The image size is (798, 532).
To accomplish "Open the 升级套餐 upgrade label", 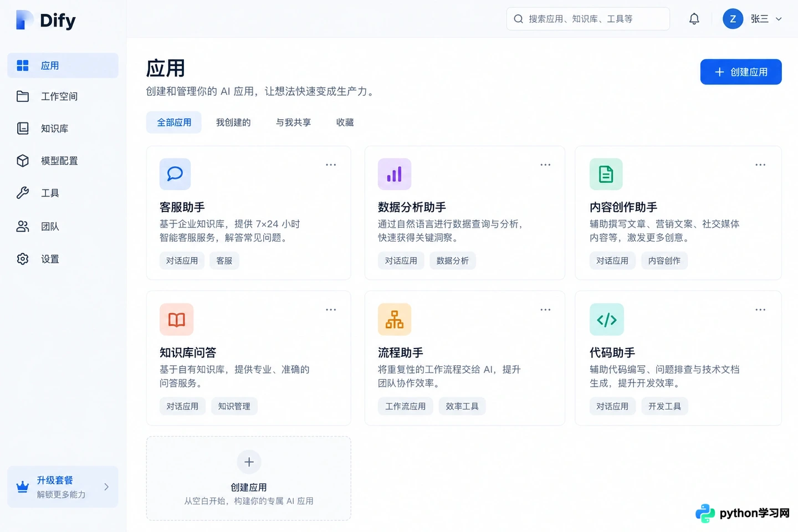I will click(x=55, y=480).
